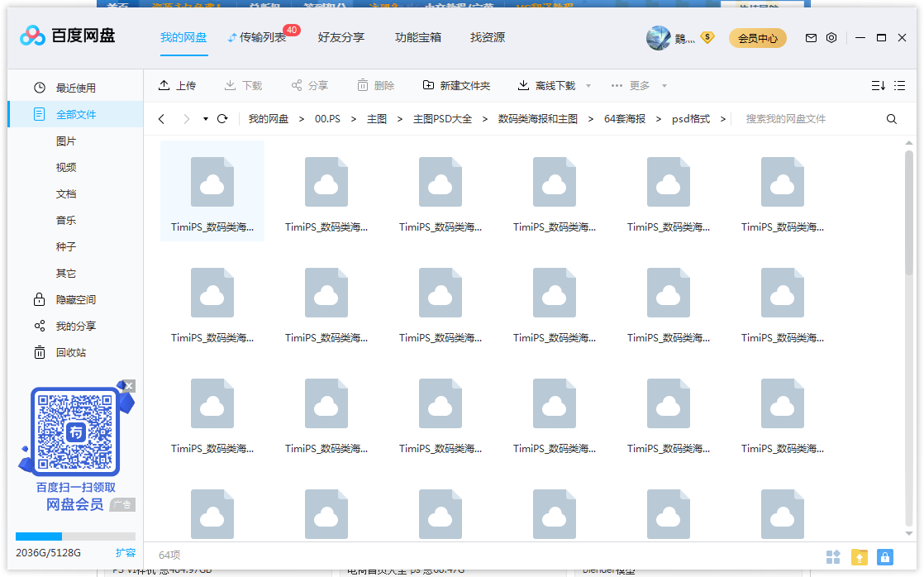Open settings hexagon icon

pyautogui.click(x=831, y=38)
